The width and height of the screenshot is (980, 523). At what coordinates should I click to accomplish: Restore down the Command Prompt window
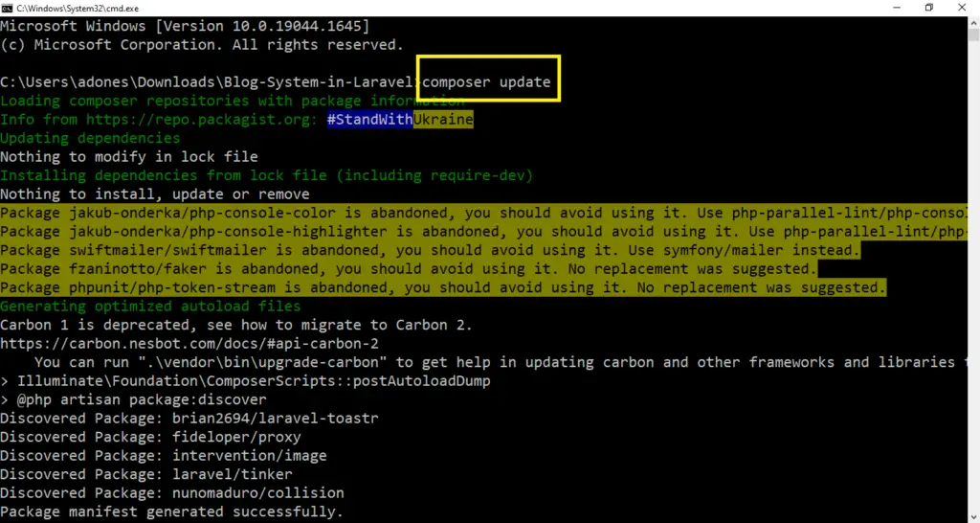(928, 7)
